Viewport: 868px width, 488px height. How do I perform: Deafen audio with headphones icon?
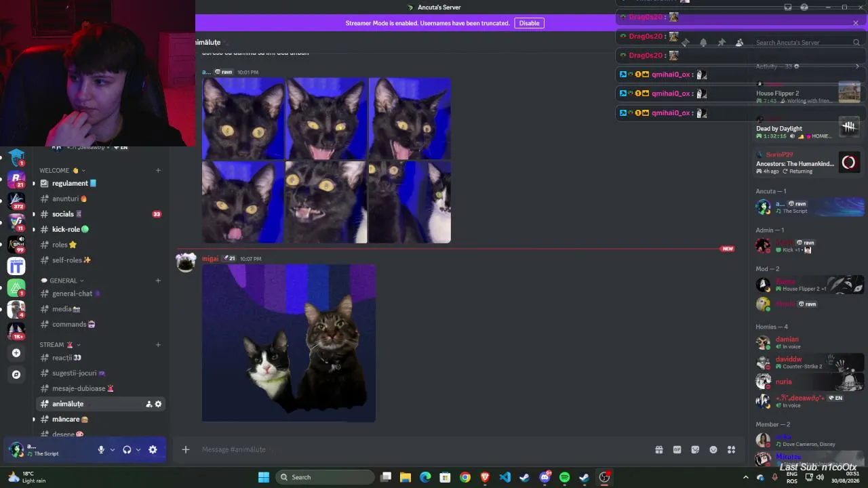127,449
